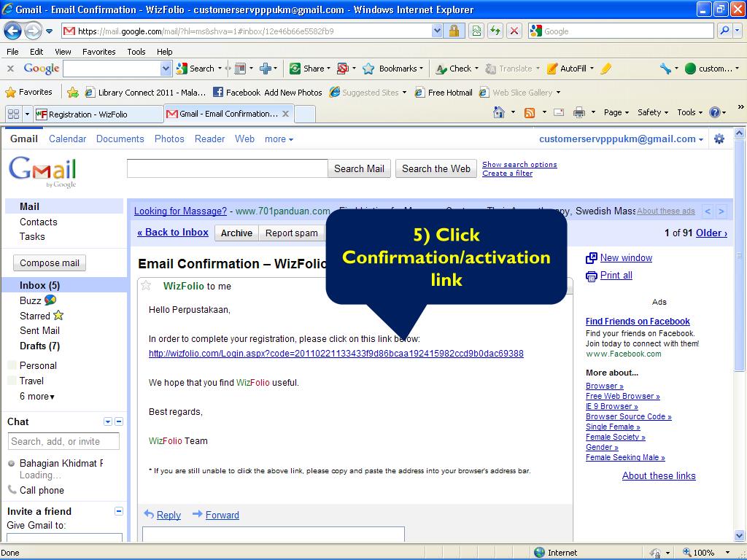Open the View menu
This screenshot has height=560, width=747.
63,52
